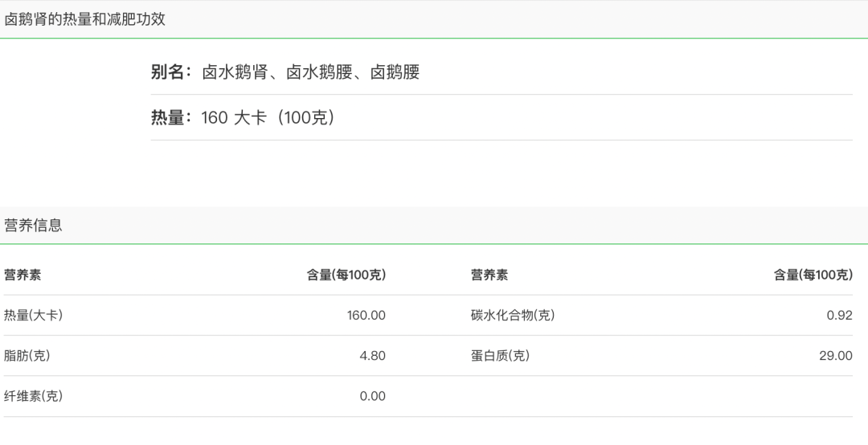Viewport: 868px width, 445px height.
Task: Select the 热量(大卡) table row label
Action: [x=33, y=316]
